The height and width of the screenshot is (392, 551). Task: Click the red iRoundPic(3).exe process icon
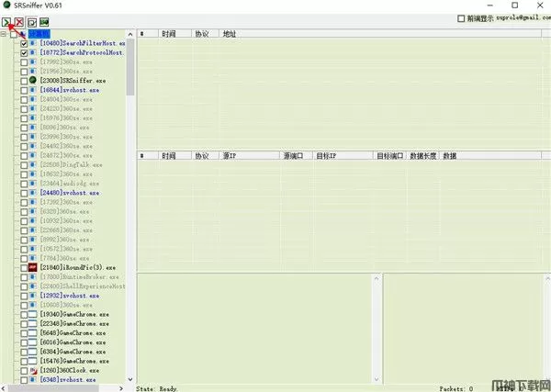click(33, 267)
